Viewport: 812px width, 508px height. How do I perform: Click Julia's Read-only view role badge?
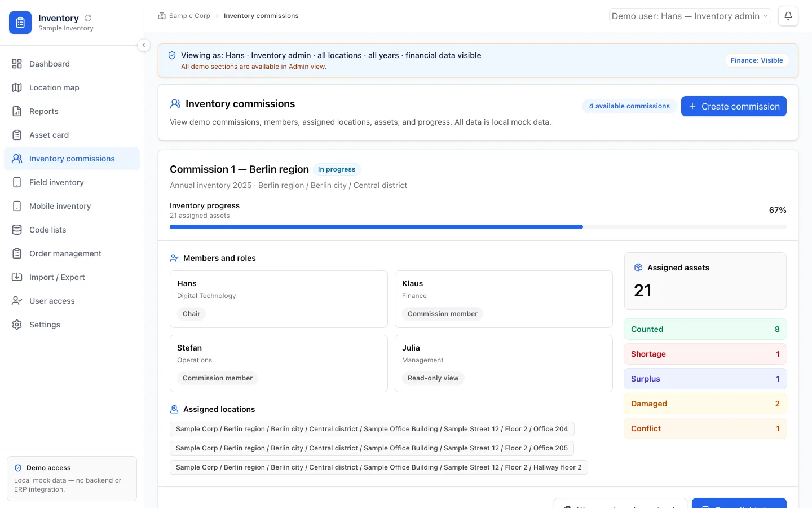(x=433, y=378)
